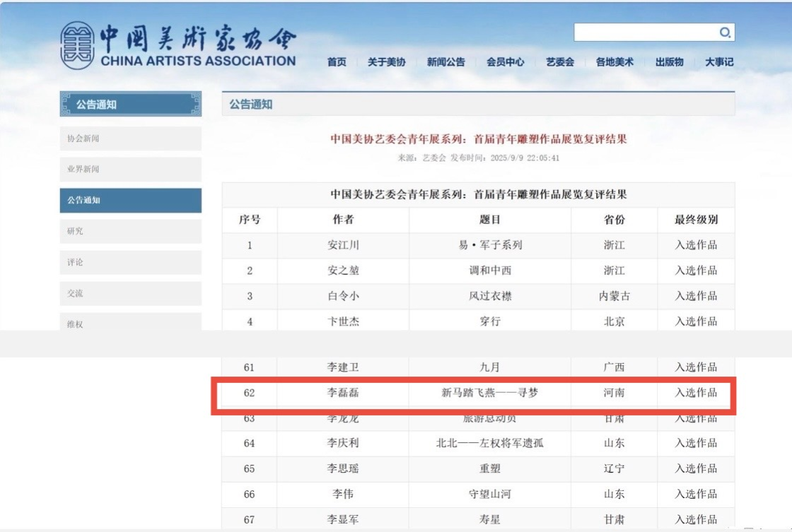Go to 评论 in the left sidebar
The height and width of the screenshot is (532, 792).
click(130, 262)
